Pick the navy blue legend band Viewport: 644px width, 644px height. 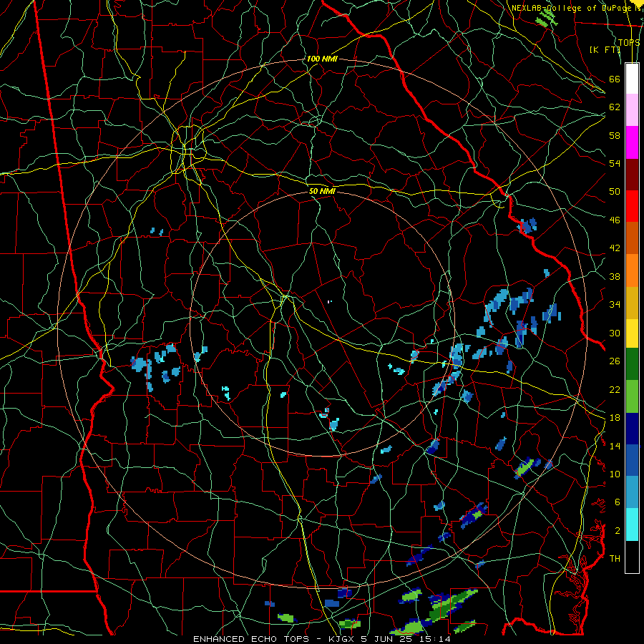point(632,429)
